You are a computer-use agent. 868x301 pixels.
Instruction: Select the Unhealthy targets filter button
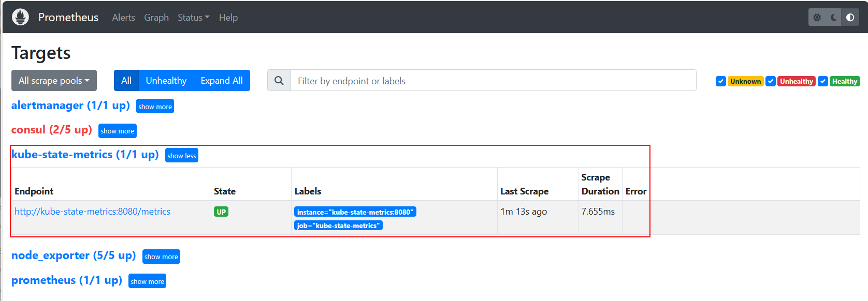click(x=166, y=81)
